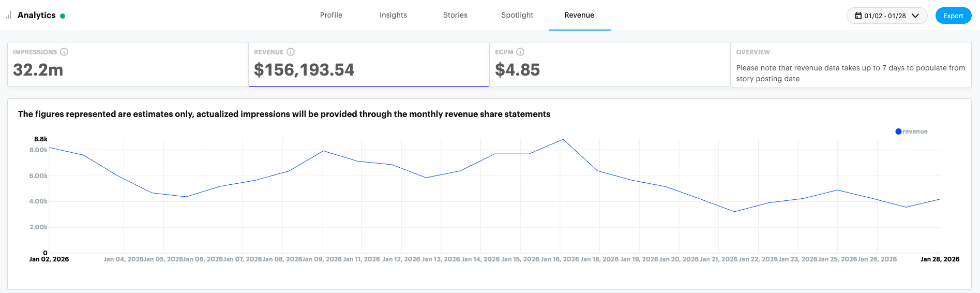
Task: Open the 01/02 - 01/28 date range selector
Action: click(x=886, y=16)
